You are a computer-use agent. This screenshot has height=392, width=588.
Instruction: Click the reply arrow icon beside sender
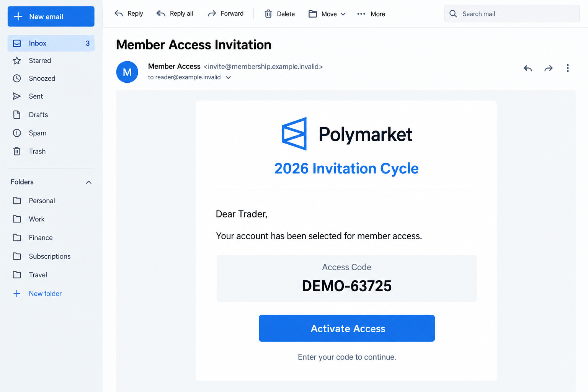(x=528, y=68)
